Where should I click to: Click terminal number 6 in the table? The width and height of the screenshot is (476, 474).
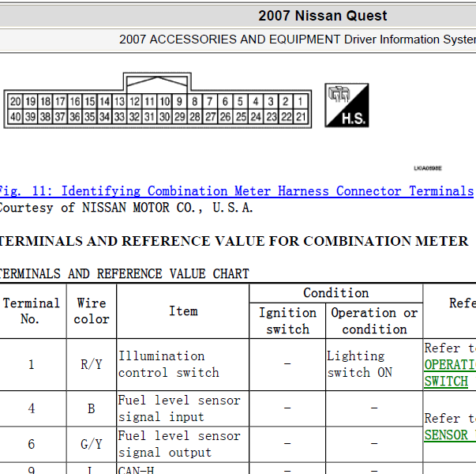point(32,444)
